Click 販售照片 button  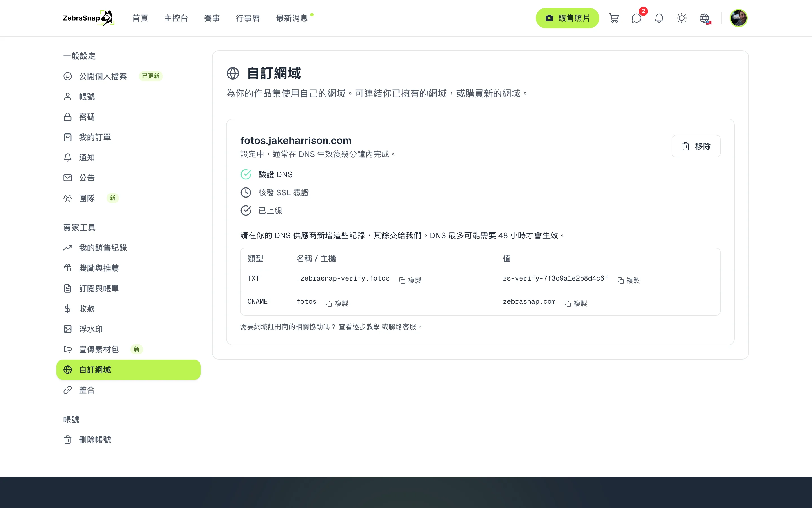point(567,18)
